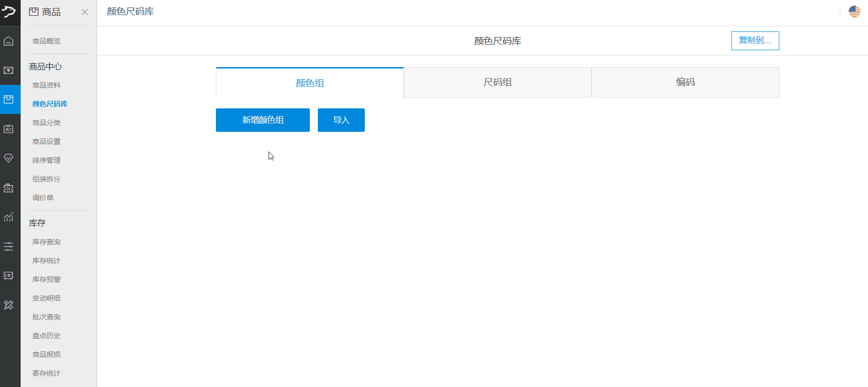Open 商品资料 in the side menu
Screen dimensions: 868x387
pyautogui.click(x=46, y=85)
